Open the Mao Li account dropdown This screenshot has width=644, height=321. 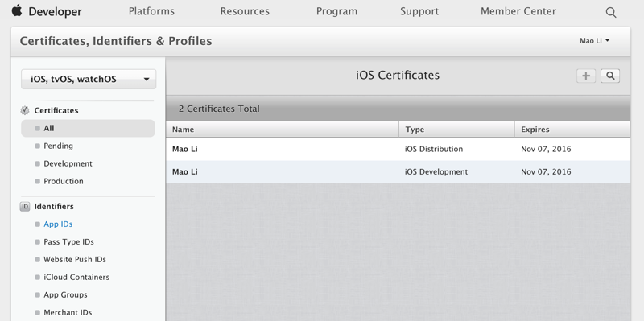tap(595, 41)
